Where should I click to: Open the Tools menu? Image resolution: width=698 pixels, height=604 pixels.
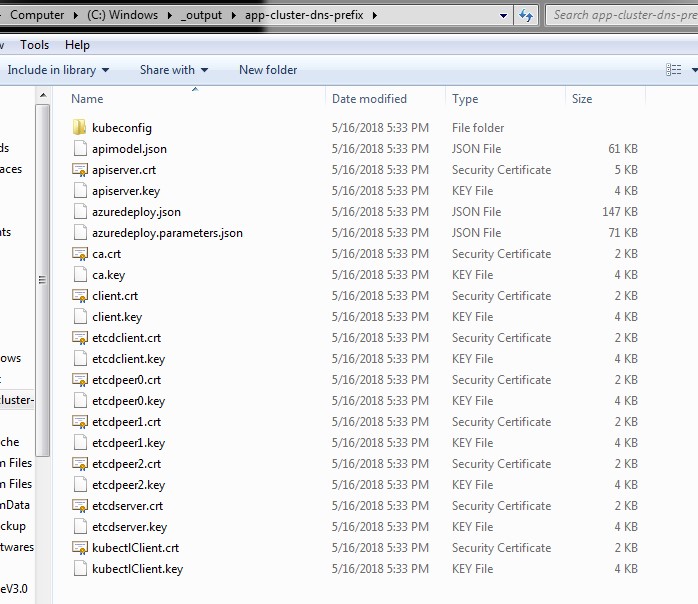(34, 45)
